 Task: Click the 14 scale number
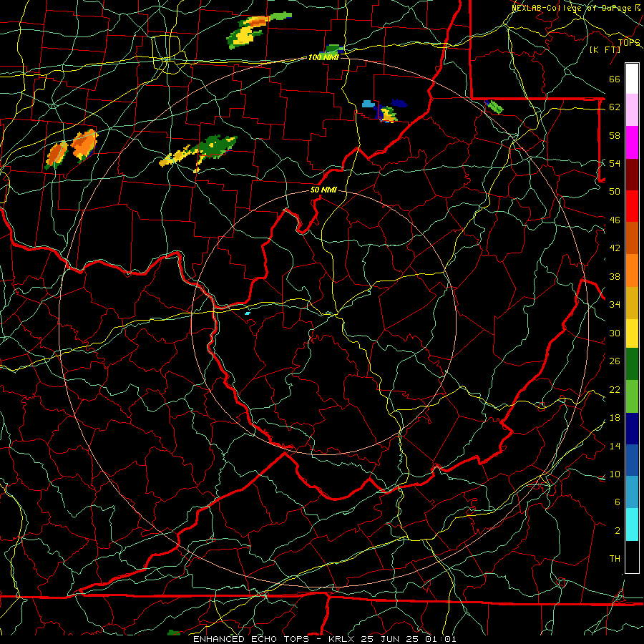tap(615, 446)
